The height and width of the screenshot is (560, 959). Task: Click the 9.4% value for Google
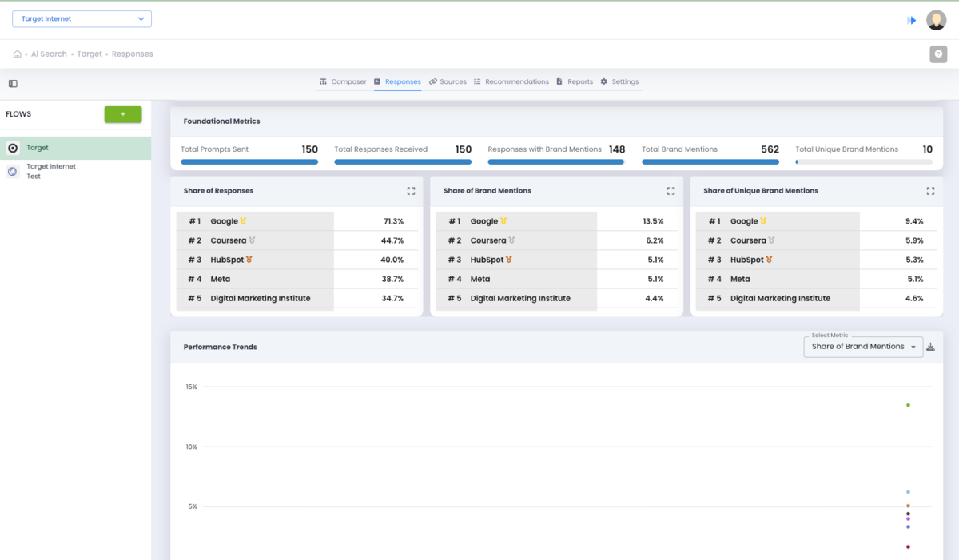914,221
